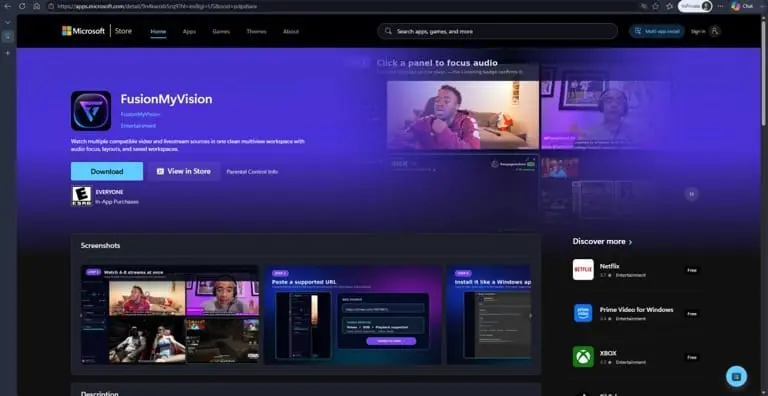Click the Microsoft logo
Viewport: 768px width, 396px height.
click(83, 31)
